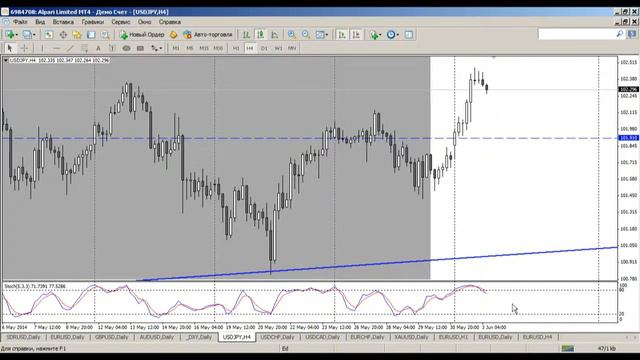Screen dimensions: 640x360
Task: Switch chart to Line chart mode
Action: (x=274, y=35)
